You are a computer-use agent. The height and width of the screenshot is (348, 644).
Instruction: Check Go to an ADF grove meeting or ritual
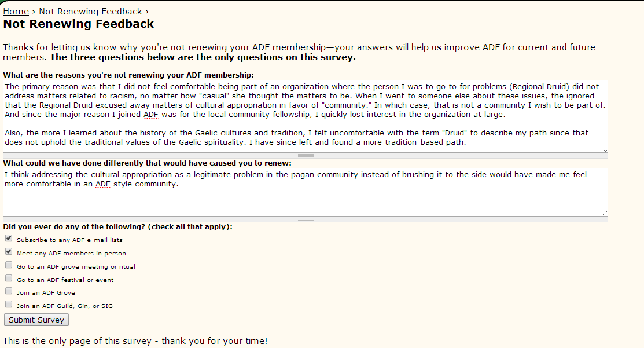pyautogui.click(x=9, y=265)
